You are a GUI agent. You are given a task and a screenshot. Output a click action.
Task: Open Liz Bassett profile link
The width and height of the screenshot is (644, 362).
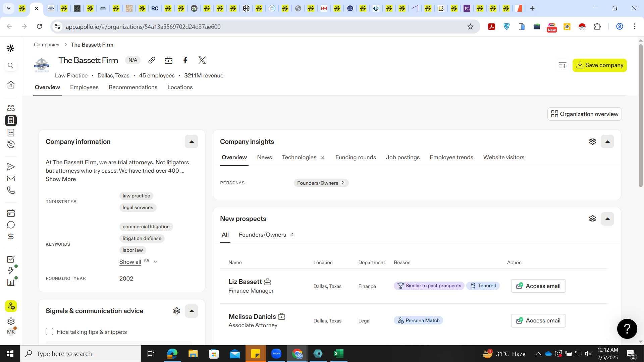(x=245, y=282)
